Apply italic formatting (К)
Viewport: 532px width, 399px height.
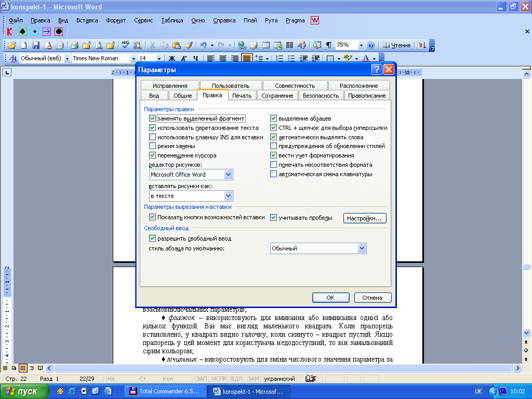pyautogui.click(x=183, y=58)
